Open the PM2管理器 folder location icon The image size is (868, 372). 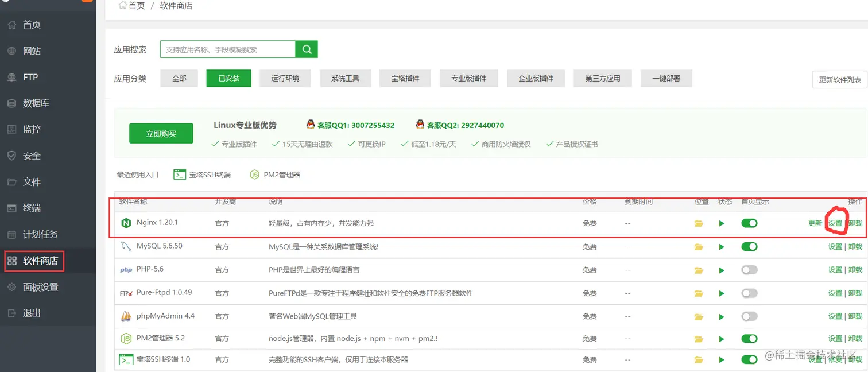point(699,339)
